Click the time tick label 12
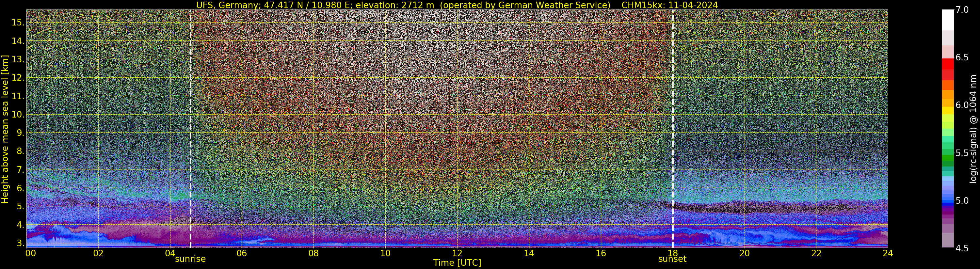This screenshot has width=980, height=269. point(457,253)
